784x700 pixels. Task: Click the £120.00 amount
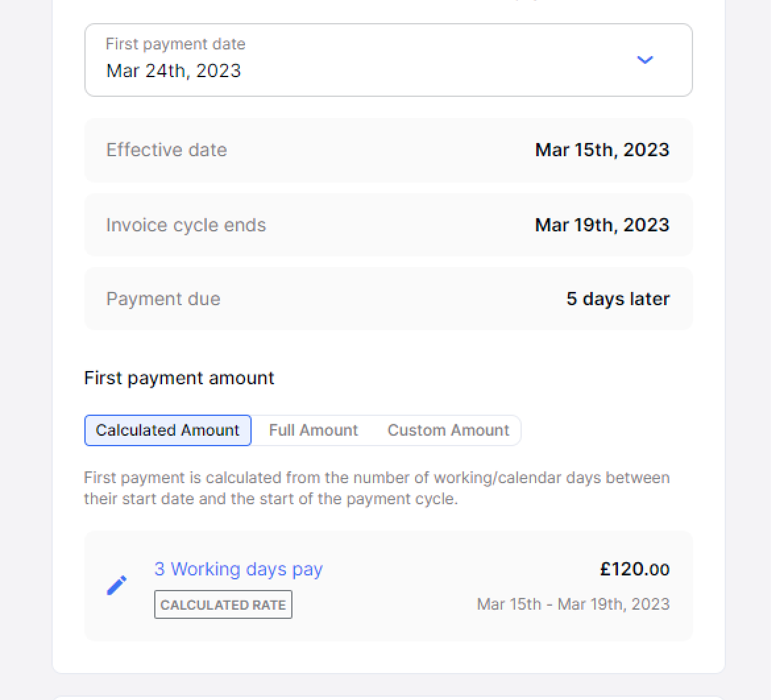(634, 569)
